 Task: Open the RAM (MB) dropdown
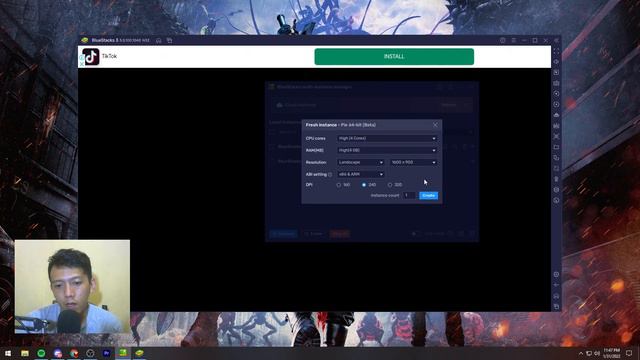pyautogui.click(x=387, y=150)
